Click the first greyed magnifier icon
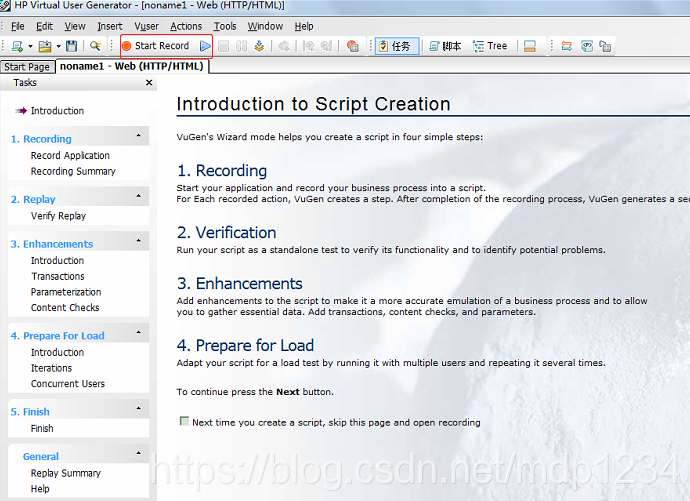This screenshot has height=501, width=690. pos(309,46)
